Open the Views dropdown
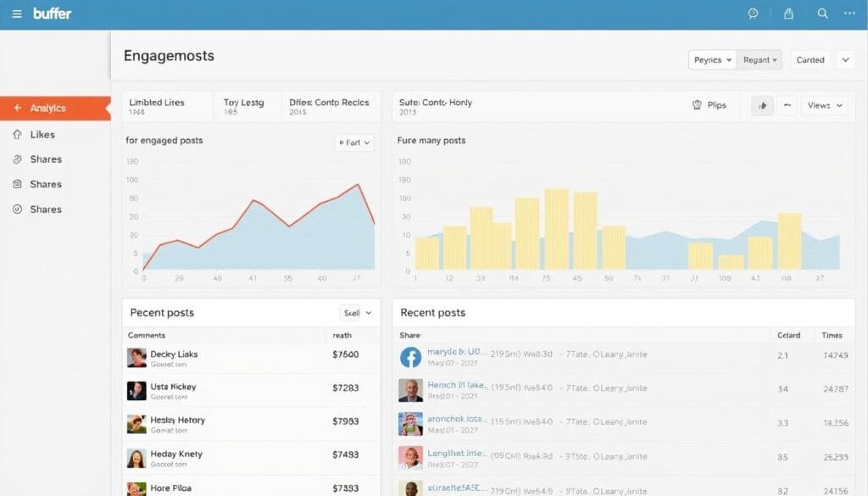 825,106
